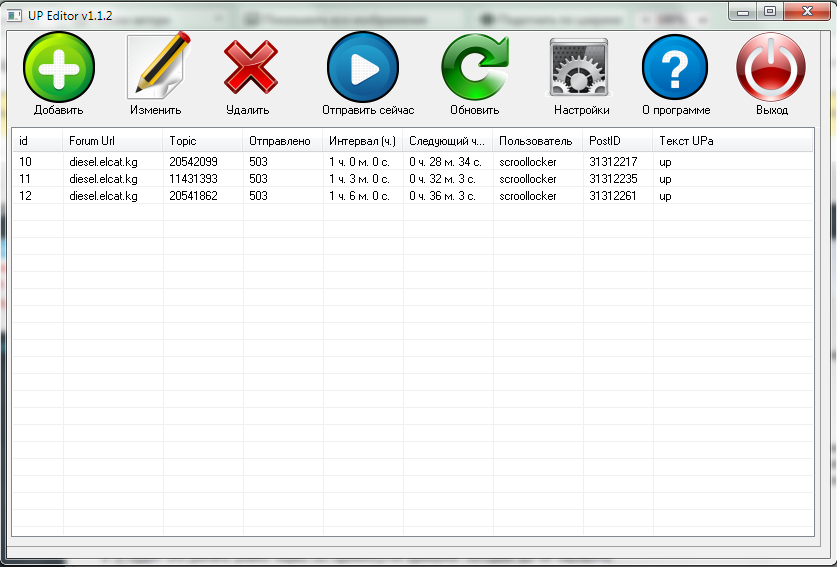Click interval cell 1 ч. 0 м. 0 с.

click(359, 162)
